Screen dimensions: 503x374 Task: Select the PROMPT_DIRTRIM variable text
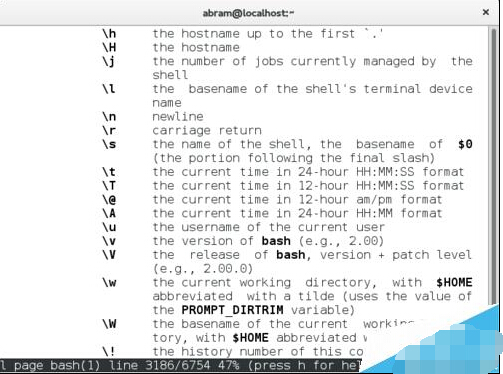[x=232, y=310]
